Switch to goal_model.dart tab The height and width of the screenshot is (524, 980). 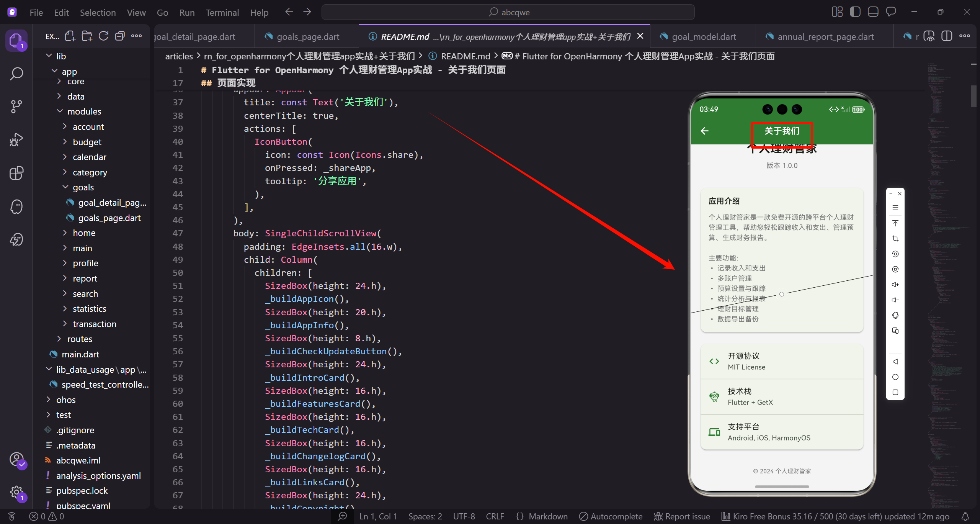704,37
